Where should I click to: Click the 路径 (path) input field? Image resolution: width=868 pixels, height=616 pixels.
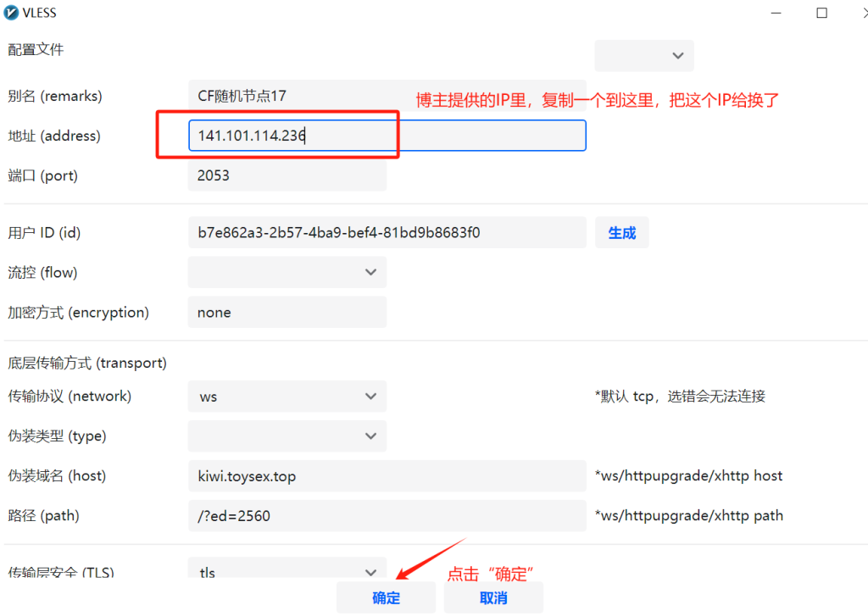[x=387, y=516]
